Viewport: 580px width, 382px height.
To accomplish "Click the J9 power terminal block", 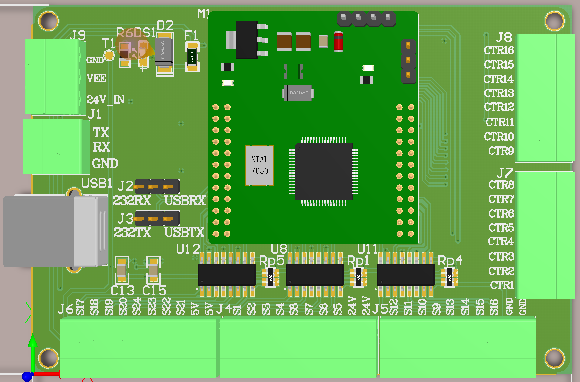I will pos(55,77).
